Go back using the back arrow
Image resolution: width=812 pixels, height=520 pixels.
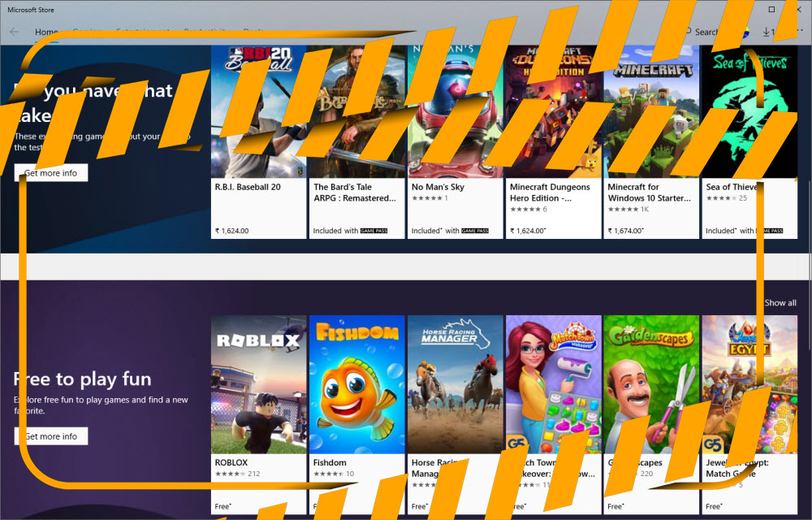click(15, 32)
